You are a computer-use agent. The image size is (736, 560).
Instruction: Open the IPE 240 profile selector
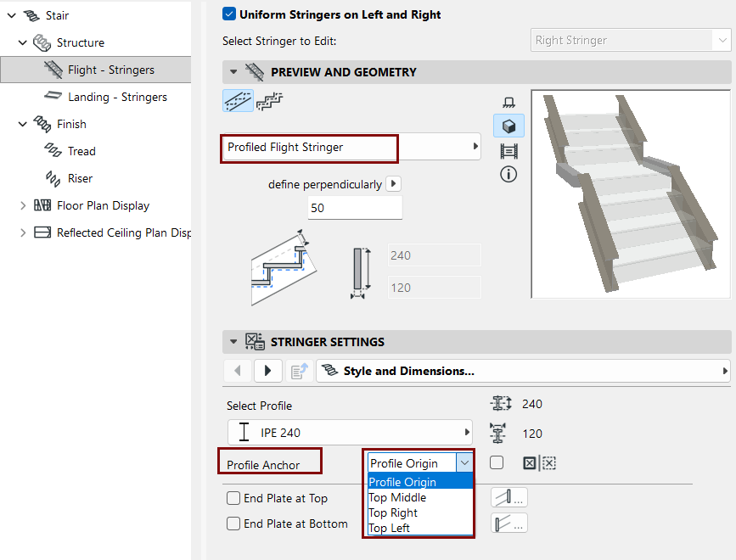(350, 433)
